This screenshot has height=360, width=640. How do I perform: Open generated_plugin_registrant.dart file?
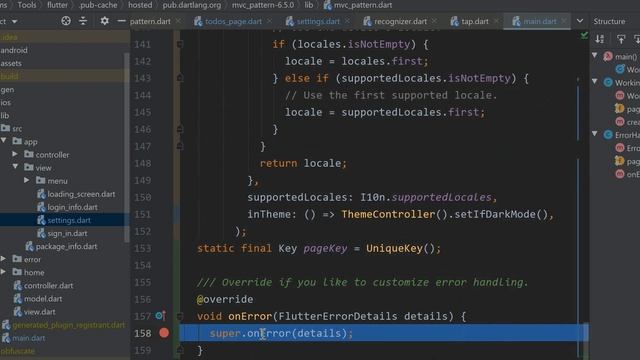click(68, 325)
